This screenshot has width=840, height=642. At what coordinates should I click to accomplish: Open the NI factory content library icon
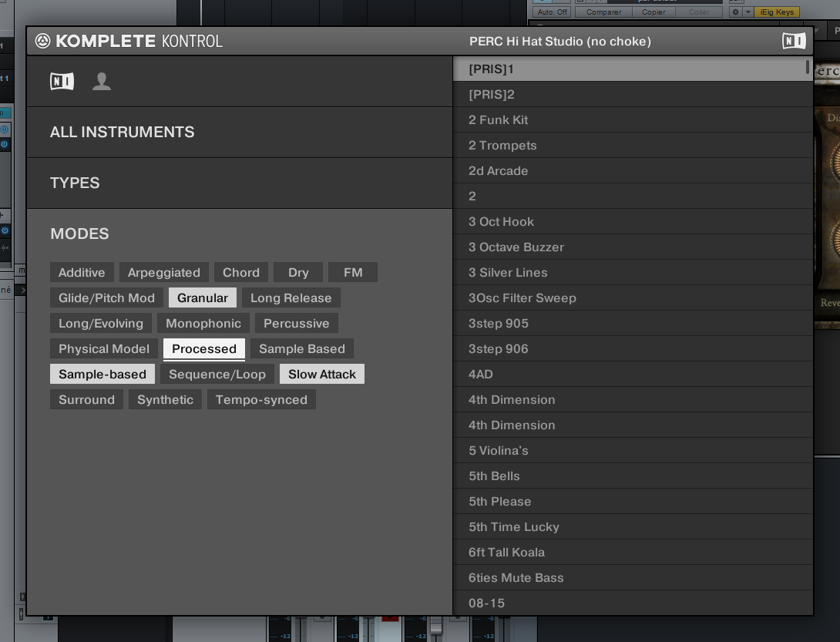[x=61, y=80]
